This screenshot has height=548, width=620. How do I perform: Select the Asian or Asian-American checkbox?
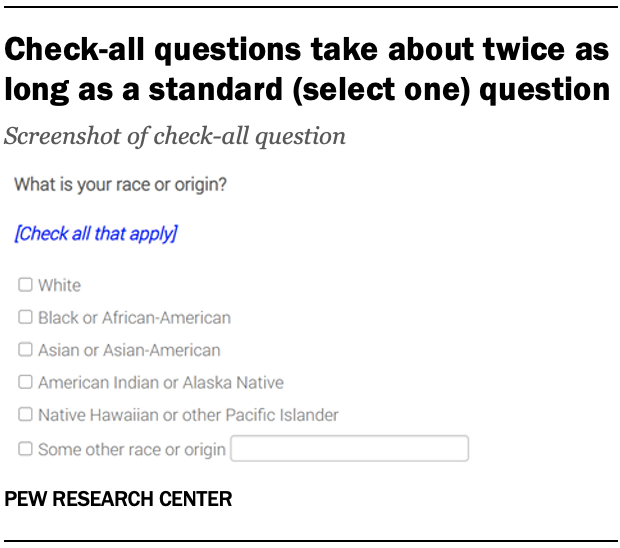click(x=25, y=350)
